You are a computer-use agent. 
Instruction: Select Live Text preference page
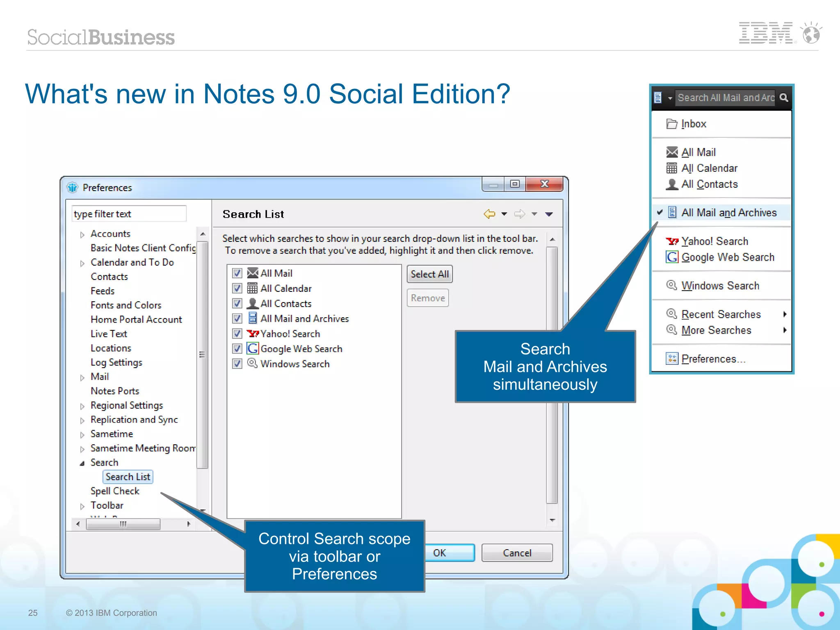tap(109, 334)
